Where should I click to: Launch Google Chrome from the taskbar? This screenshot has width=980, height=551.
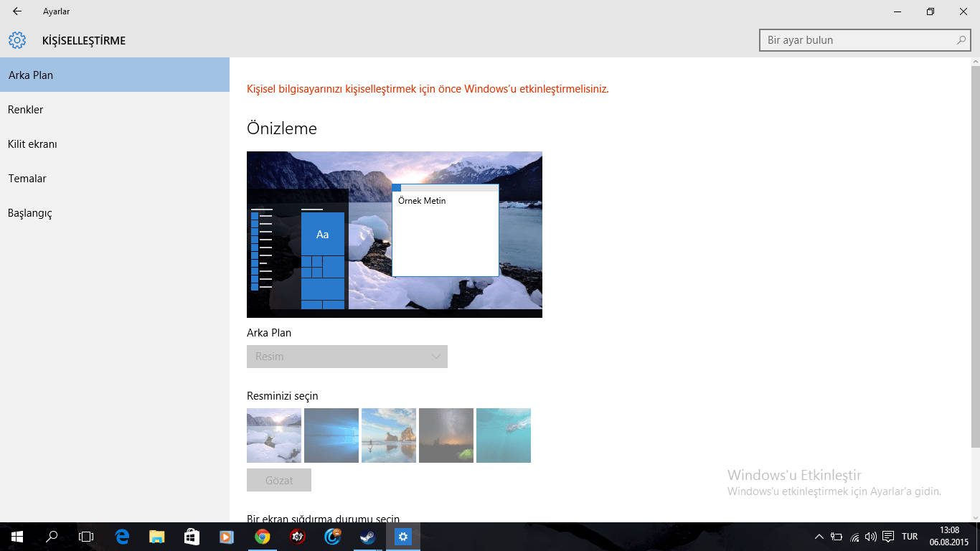263,537
